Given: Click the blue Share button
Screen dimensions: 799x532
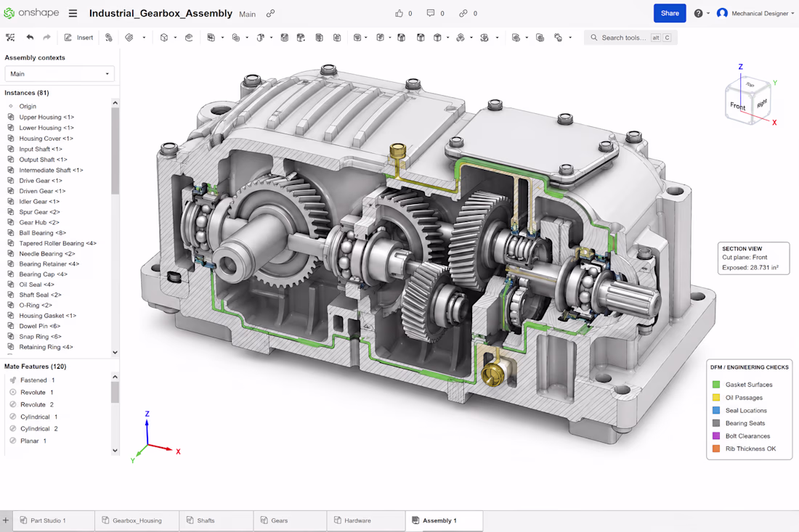Looking at the screenshot, I should [x=670, y=13].
